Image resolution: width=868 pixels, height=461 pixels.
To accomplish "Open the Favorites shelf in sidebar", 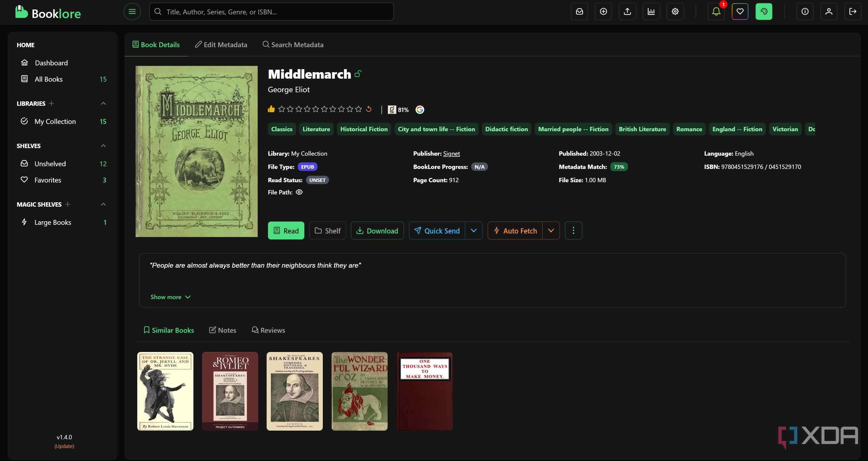I will pyautogui.click(x=63, y=180).
